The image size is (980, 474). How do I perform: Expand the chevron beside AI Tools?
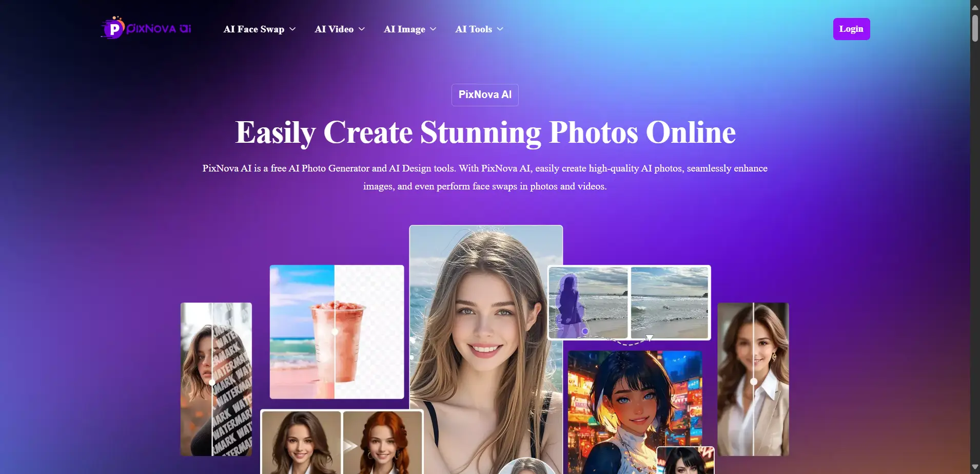(500, 29)
